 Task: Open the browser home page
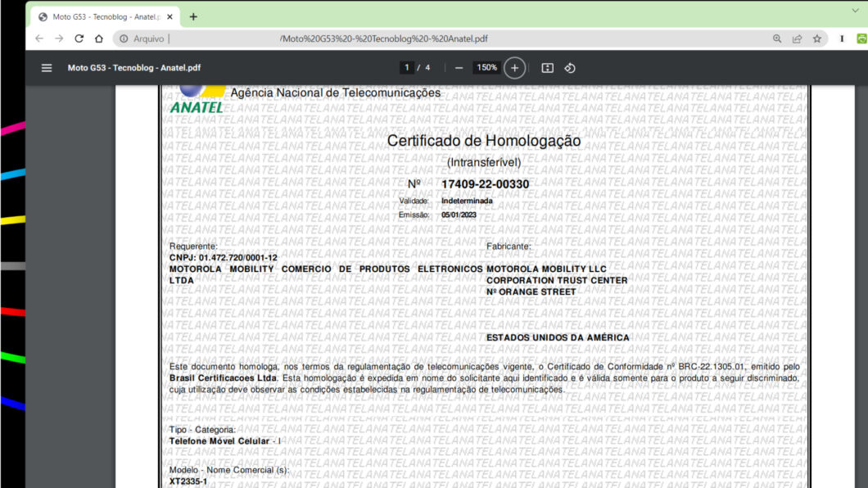[x=99, y=38]
